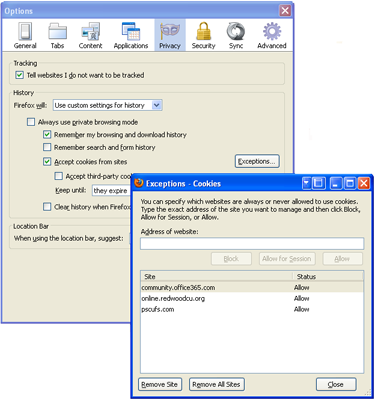Open the Tabs options panel

click(x=57, y=35)
